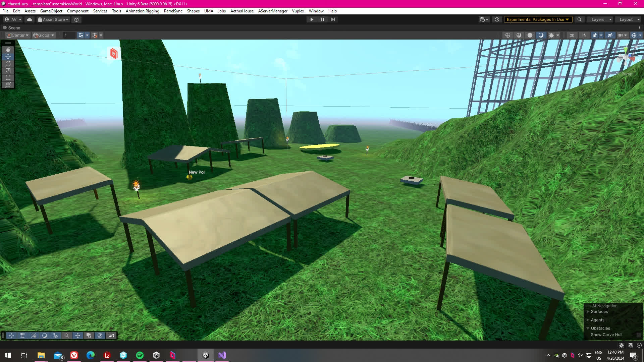Open Undo History button
This screenshot has width=644, height=362.
point(497,19)
